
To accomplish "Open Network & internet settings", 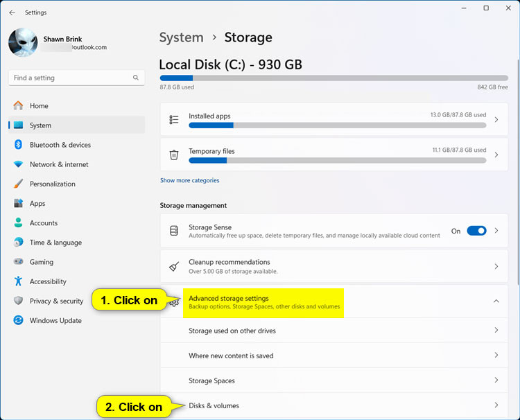I will pos(59,164).
